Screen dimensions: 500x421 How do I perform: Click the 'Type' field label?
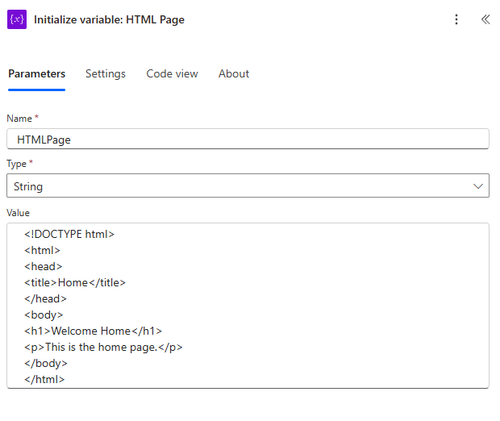(16, 164)
